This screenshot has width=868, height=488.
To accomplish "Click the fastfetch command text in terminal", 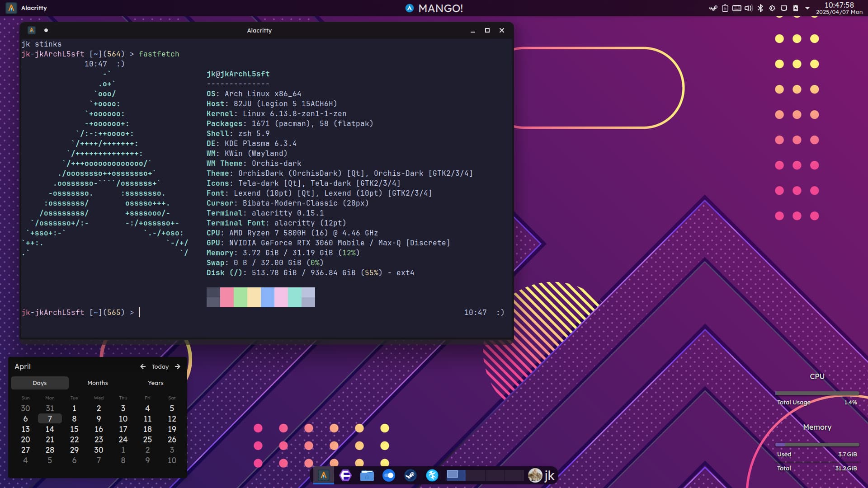I will click(159, 54).
